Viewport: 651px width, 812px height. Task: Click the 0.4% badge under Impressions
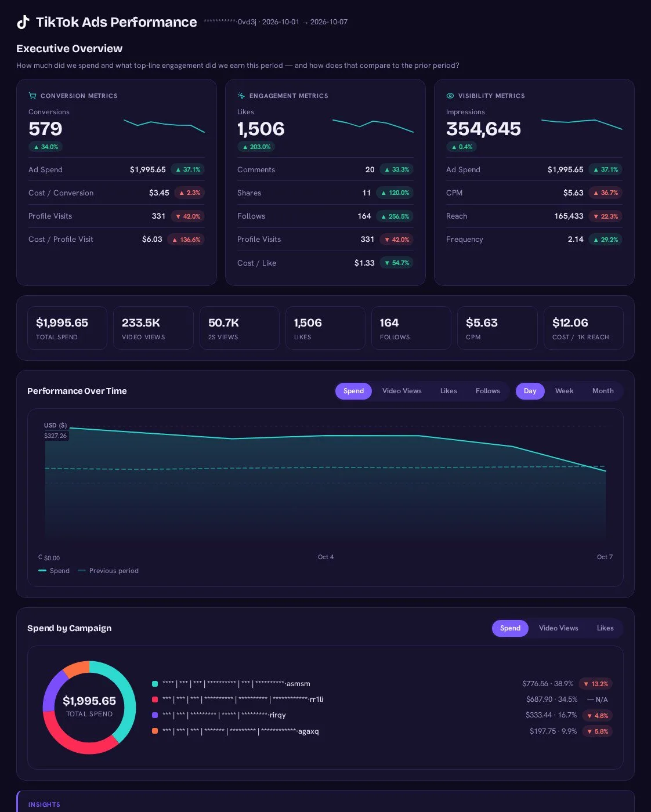[x=462, y=147]
